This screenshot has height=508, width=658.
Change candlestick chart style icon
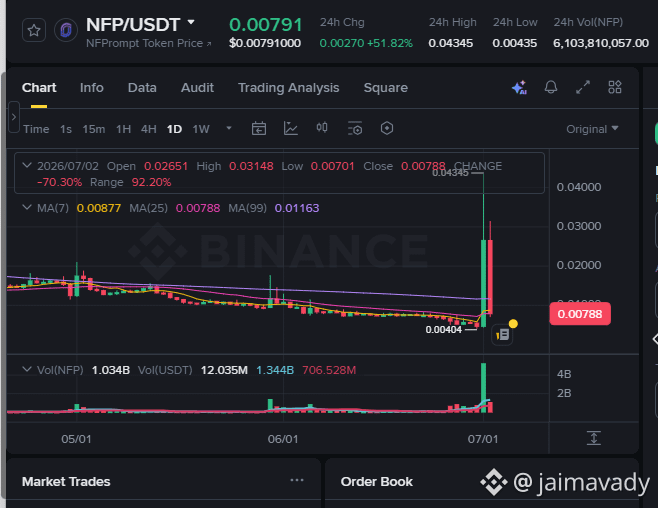(x=322, y=128)
